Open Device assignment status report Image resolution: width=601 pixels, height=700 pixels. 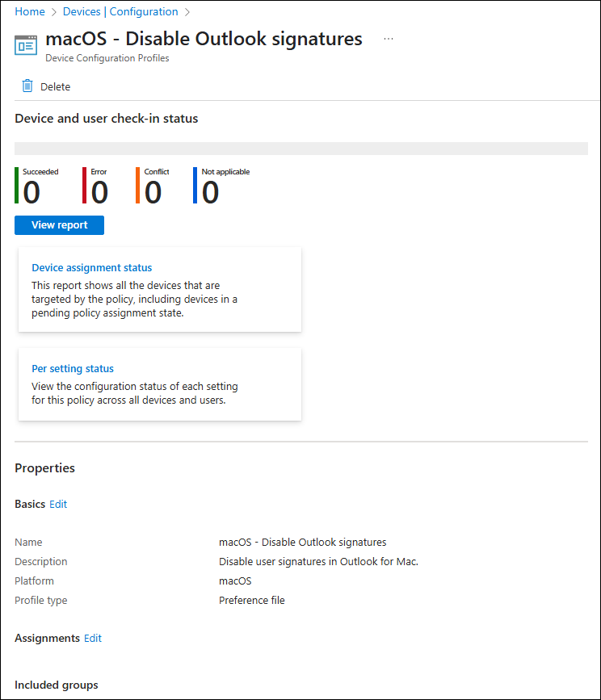click(91, 268)
